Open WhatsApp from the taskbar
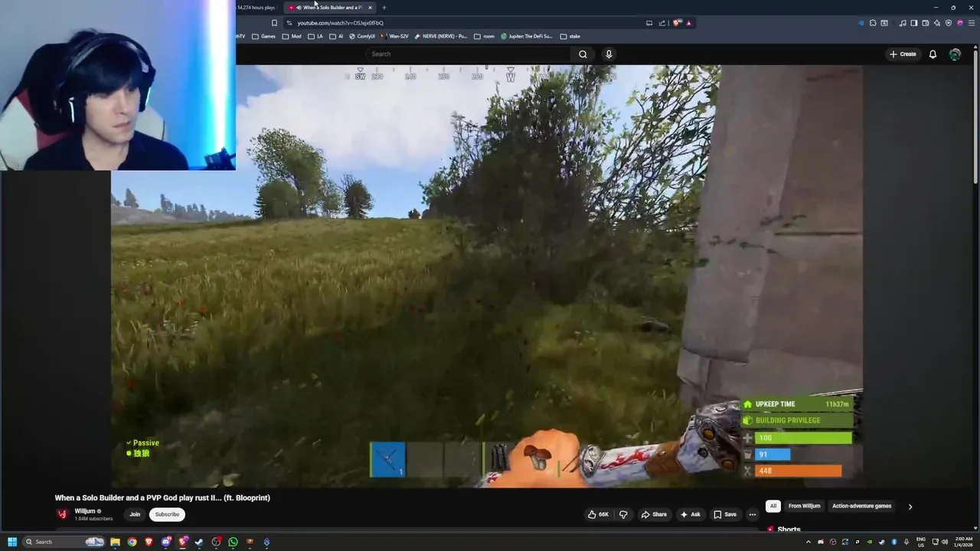The width and height of the screenshot is (980, 551). pos(233,542)
